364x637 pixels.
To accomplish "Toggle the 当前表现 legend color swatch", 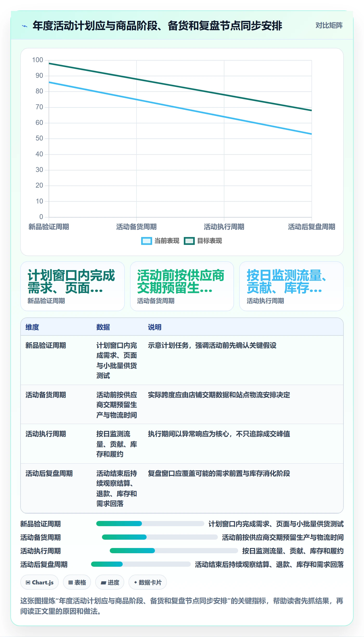I will coord(146,241).
